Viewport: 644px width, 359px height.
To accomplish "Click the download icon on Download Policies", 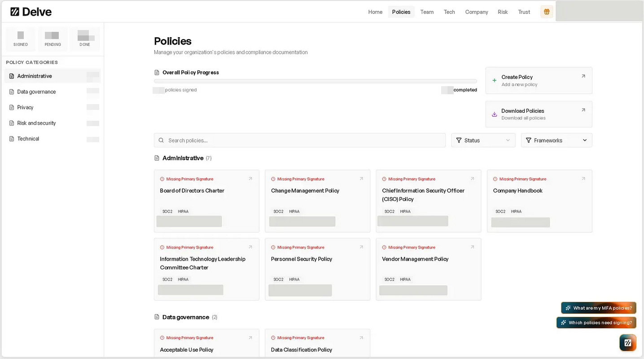I will (x=495, y=114).
